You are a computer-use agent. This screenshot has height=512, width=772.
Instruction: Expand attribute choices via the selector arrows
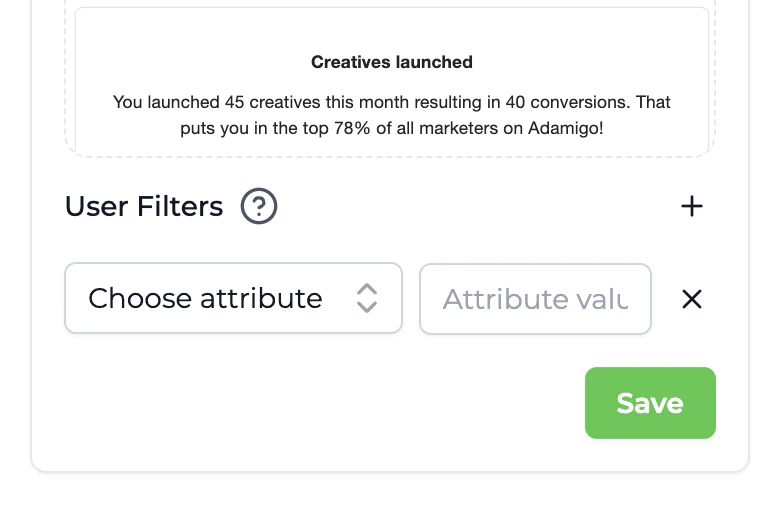367,298
